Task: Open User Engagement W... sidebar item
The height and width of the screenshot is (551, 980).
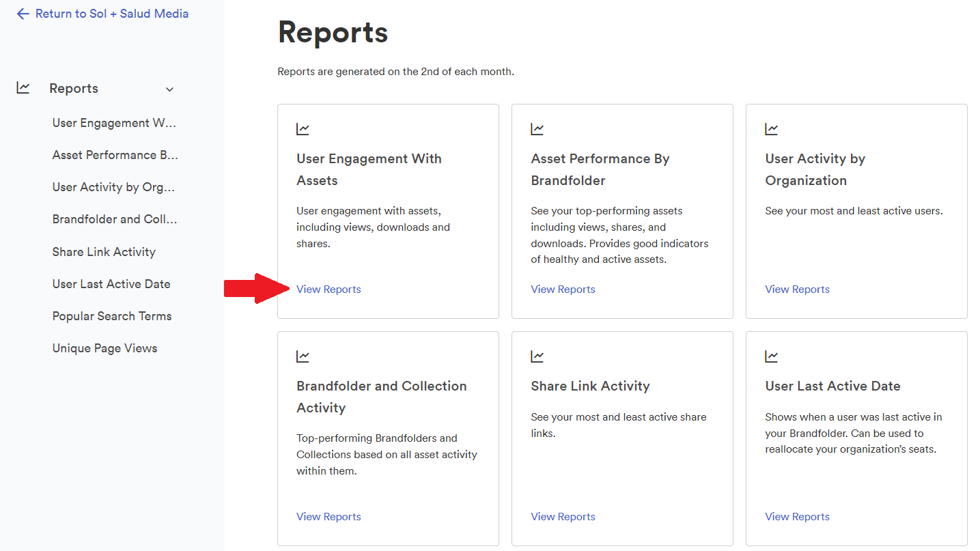Action: point(115,123)
